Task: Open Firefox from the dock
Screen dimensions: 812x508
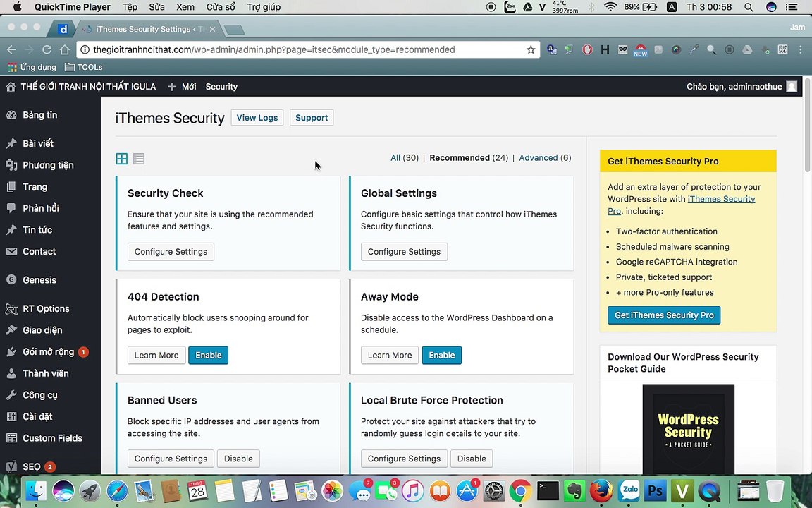Action: [x=601, y=490]
